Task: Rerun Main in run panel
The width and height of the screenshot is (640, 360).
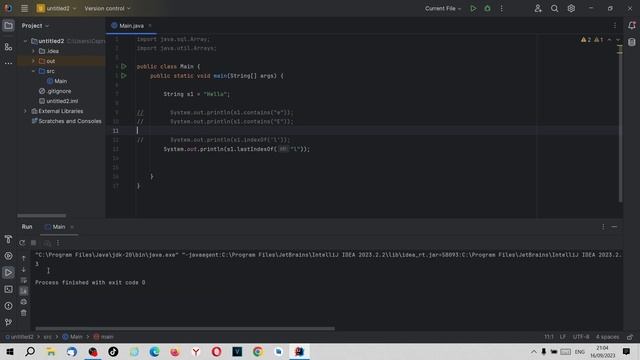Action: [22, 243]
